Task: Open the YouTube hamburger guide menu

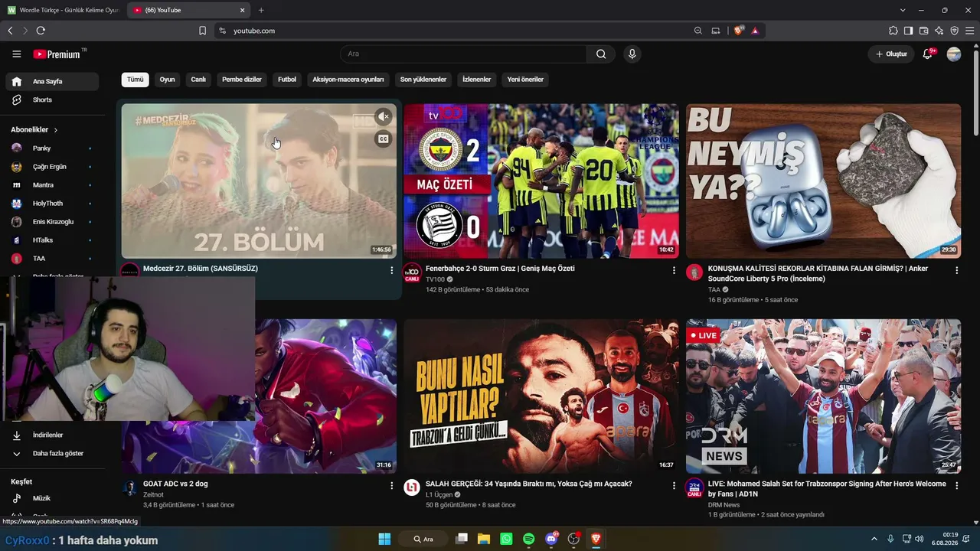Action: pyautogui.click(x=16, y=54)
